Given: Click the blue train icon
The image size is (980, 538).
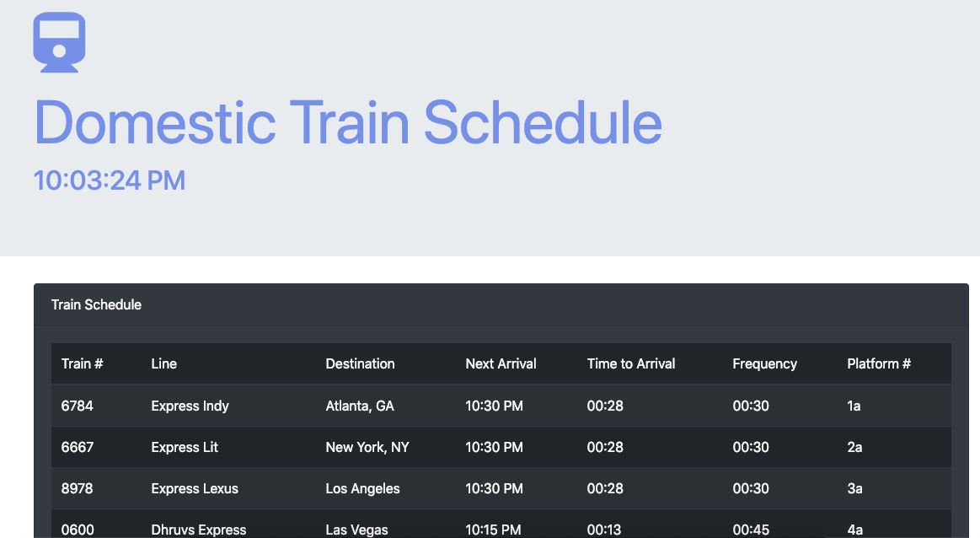Looking at the screenshot, I should pos(59,42).
